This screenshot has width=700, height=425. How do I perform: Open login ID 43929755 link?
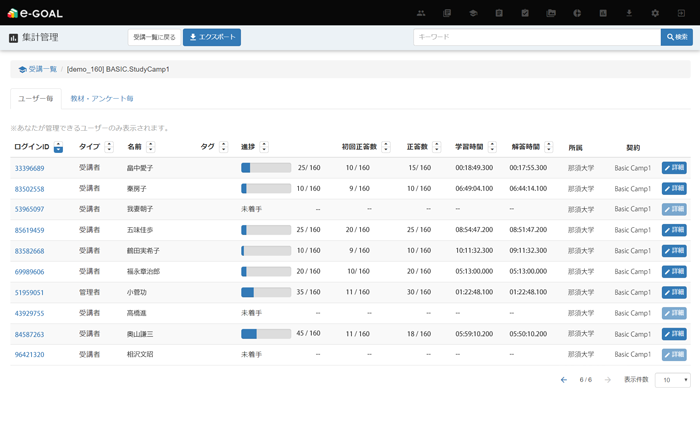coord(29,313)
